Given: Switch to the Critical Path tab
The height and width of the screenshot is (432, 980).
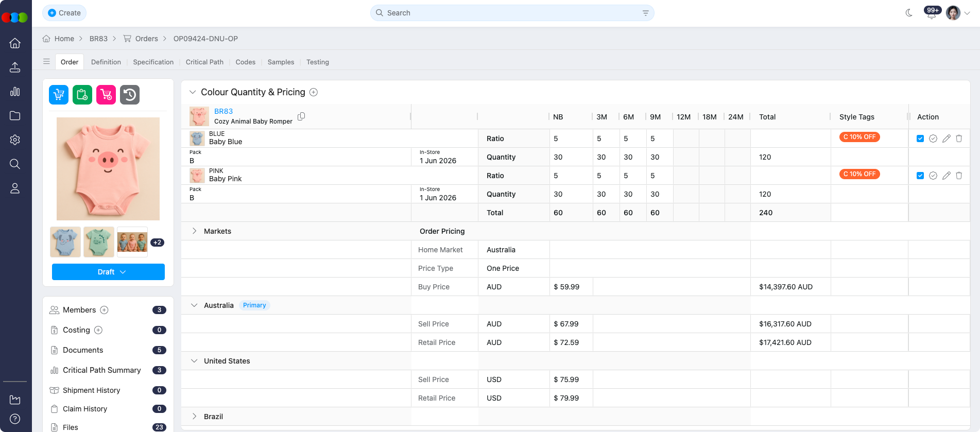Looking at the screenshot, I should point(204,62).
